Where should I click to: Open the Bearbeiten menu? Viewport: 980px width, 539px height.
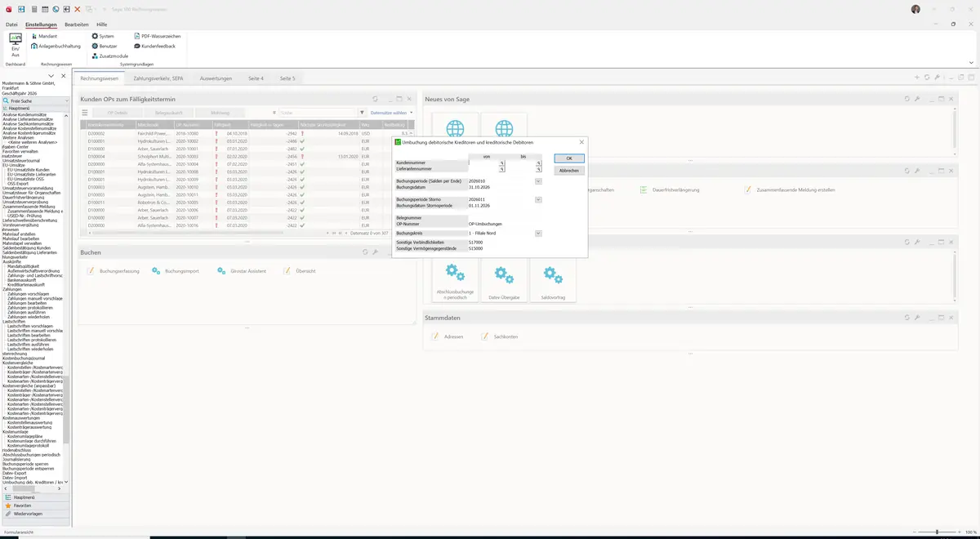pos(77,24)
